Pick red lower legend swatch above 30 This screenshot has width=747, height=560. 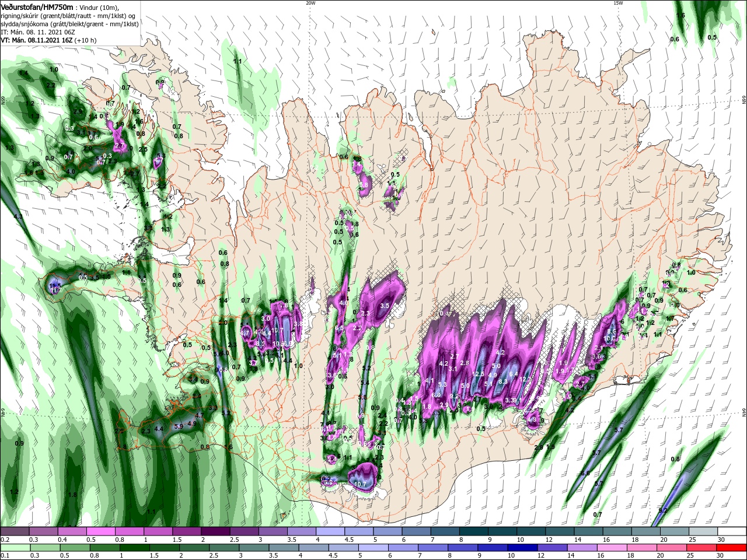point(732,548)
